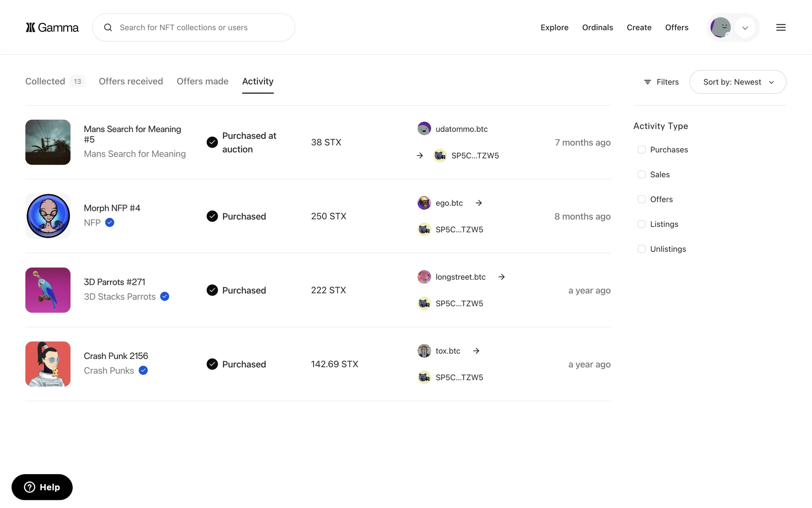This screenshot has width=812, height=508.
Task: Tick the Listings checkbox
Action: (641, 224)
